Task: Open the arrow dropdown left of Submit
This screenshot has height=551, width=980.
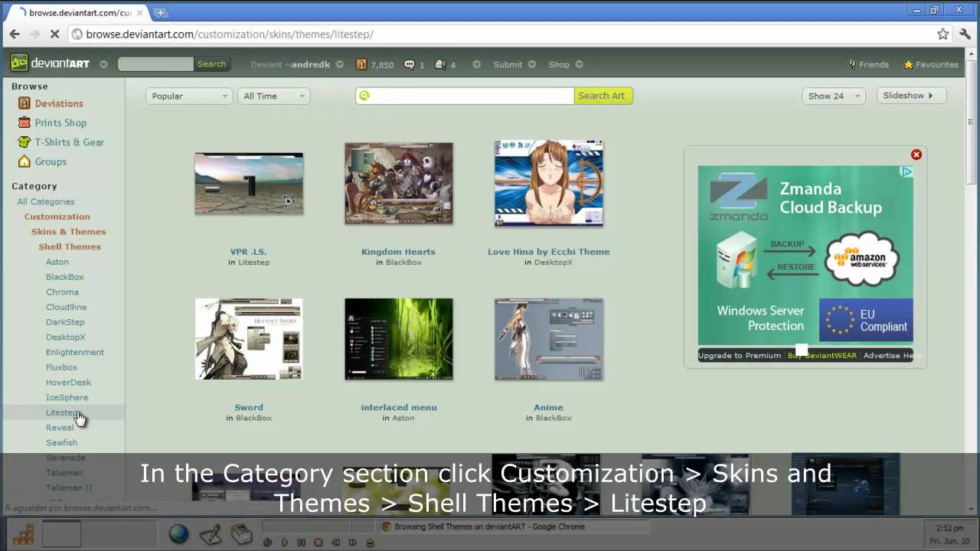Action: pyautogui.click(x=476, y=64)
